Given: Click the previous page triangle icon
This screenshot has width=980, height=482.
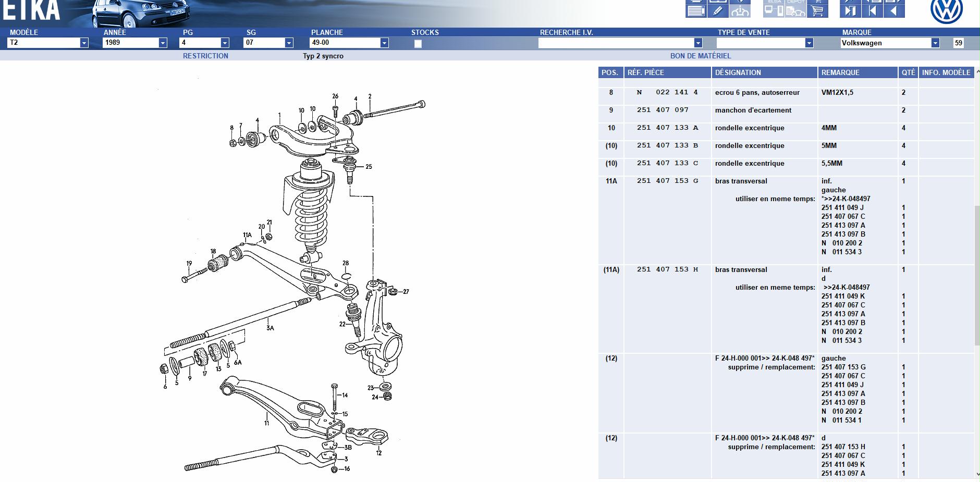Looking at the screenshot, I should [894, 11].
